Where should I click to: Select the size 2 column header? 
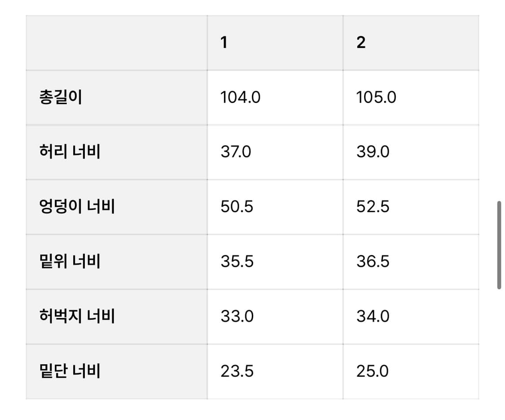click(361, 42)
